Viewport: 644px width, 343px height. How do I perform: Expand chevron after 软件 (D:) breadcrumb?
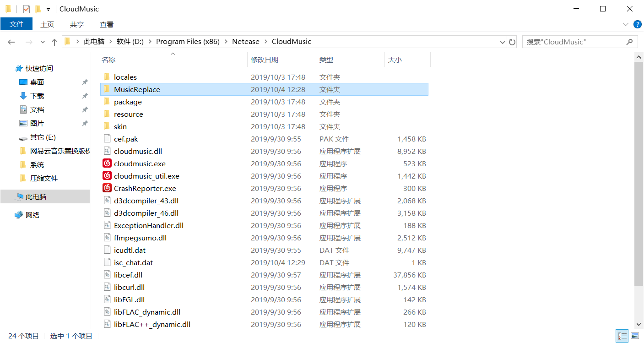pos(150,42)
